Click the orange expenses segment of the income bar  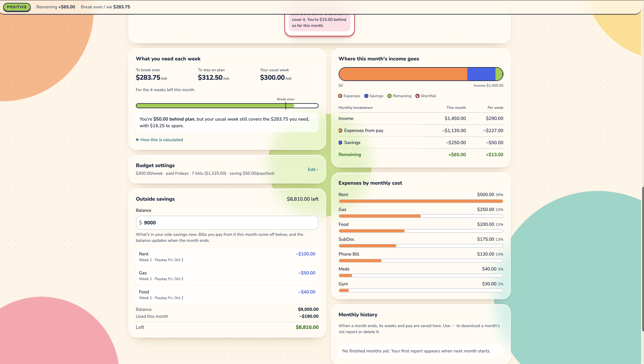tap(403, 74)
